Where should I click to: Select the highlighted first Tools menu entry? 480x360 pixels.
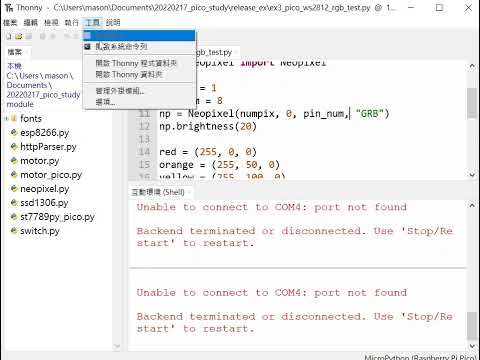click(x=139, y=35)
